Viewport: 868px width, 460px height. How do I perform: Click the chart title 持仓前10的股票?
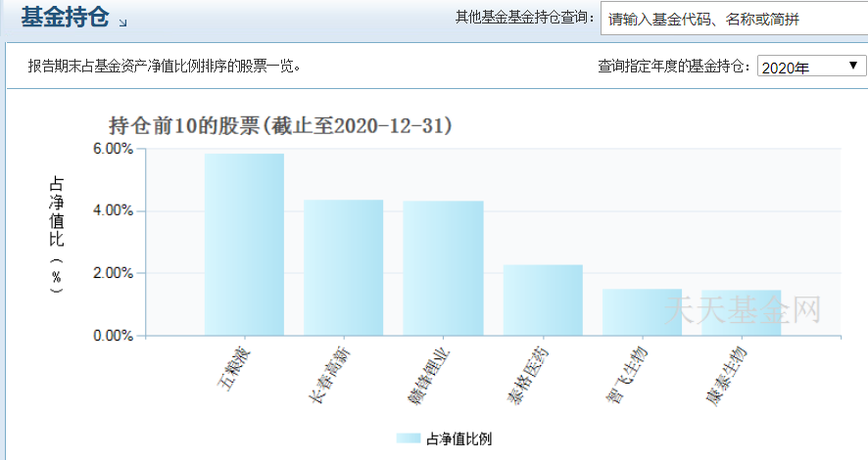[x=184, y=125]
